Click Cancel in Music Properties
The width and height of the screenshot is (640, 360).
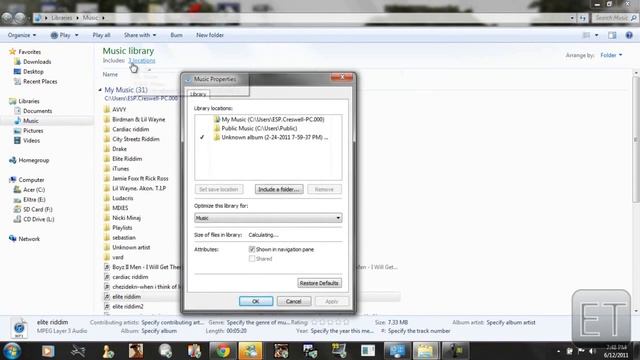[294, 301]
